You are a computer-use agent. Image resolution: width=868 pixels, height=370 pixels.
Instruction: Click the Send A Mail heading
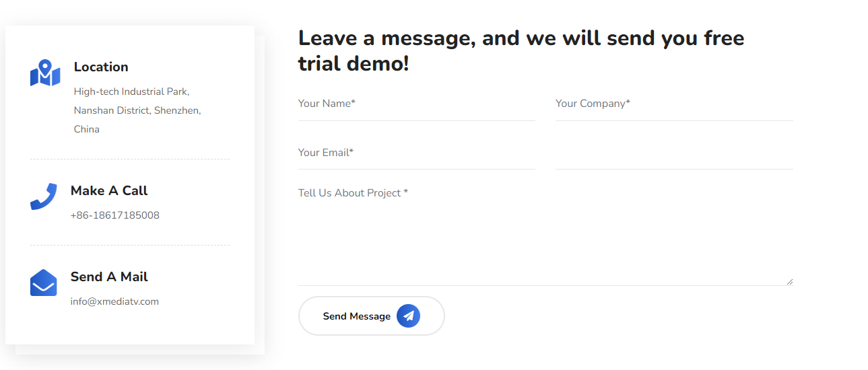click(x=109, y=276)
